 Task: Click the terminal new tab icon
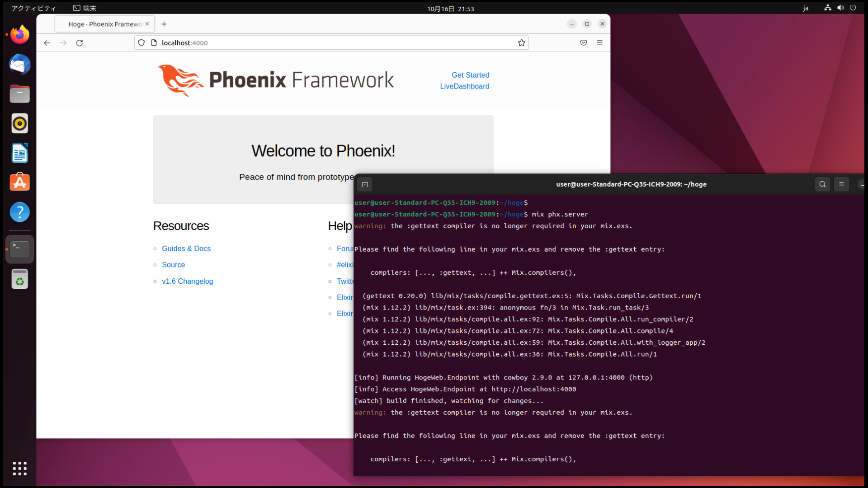(x=365, y=184)
